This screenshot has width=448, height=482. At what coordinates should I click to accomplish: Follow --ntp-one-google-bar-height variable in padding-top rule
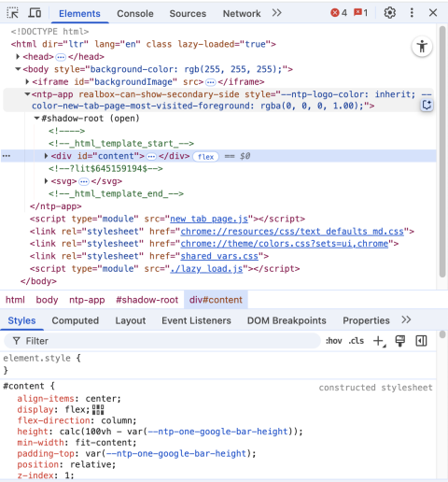point(176,453)
